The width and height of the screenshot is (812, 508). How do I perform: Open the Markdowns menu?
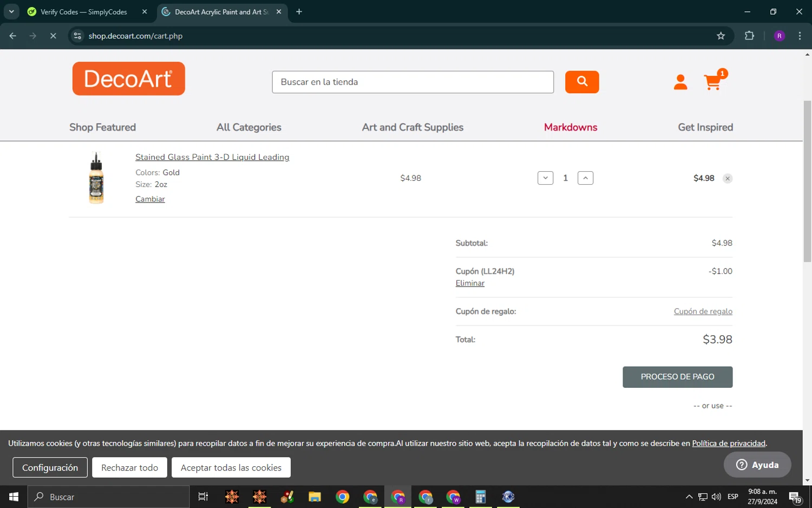(x=571, y=127)
